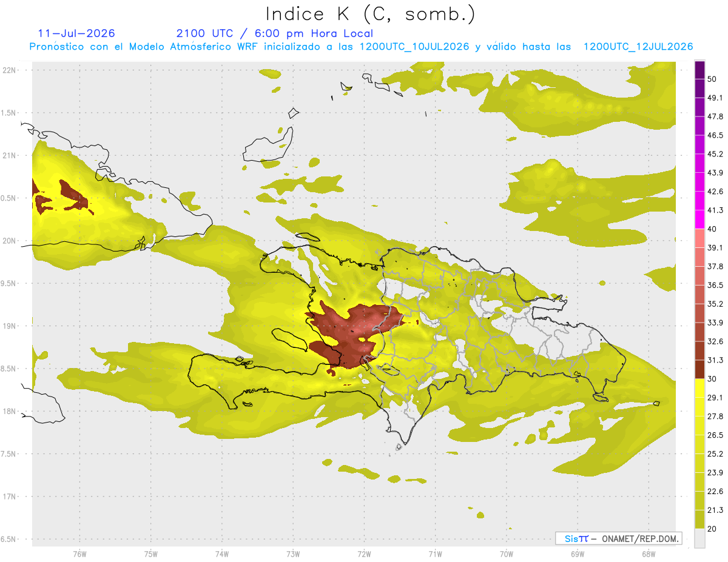Click the '27.8' color scale value
Screen dimensions: 728x562
click(x=715, y=416)
